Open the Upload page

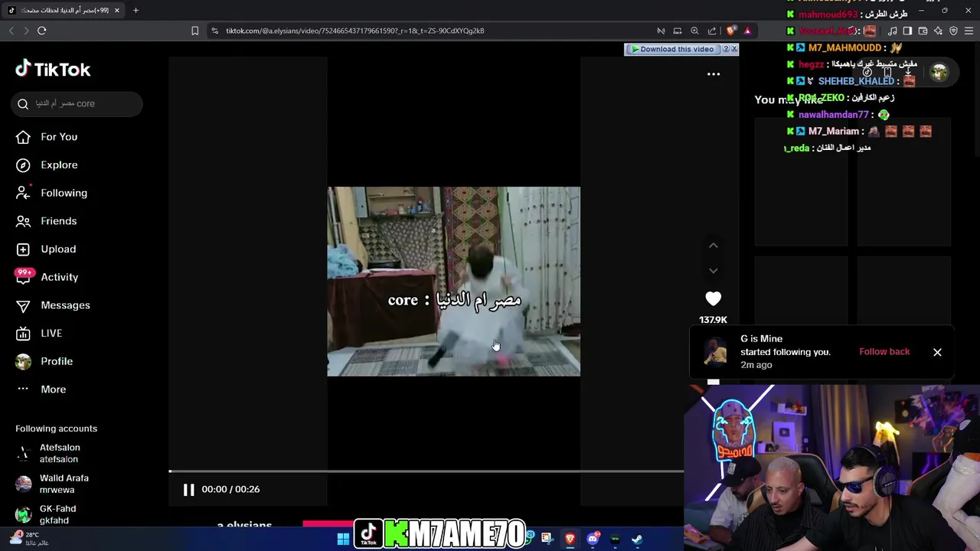[47, 249]
